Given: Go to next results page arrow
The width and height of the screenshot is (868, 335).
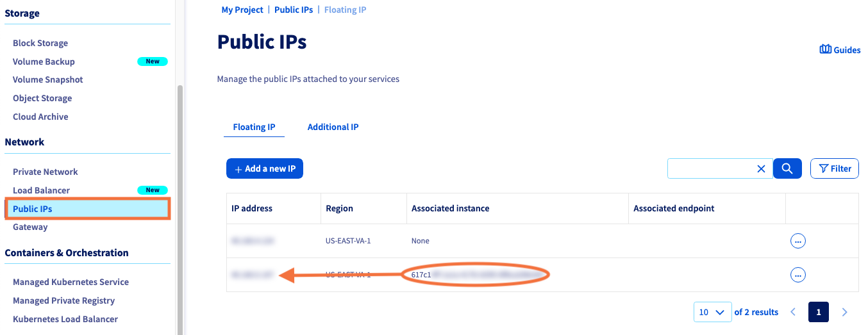Looking at the screenshot, I should pyautogui.click(x=844, y=312).
